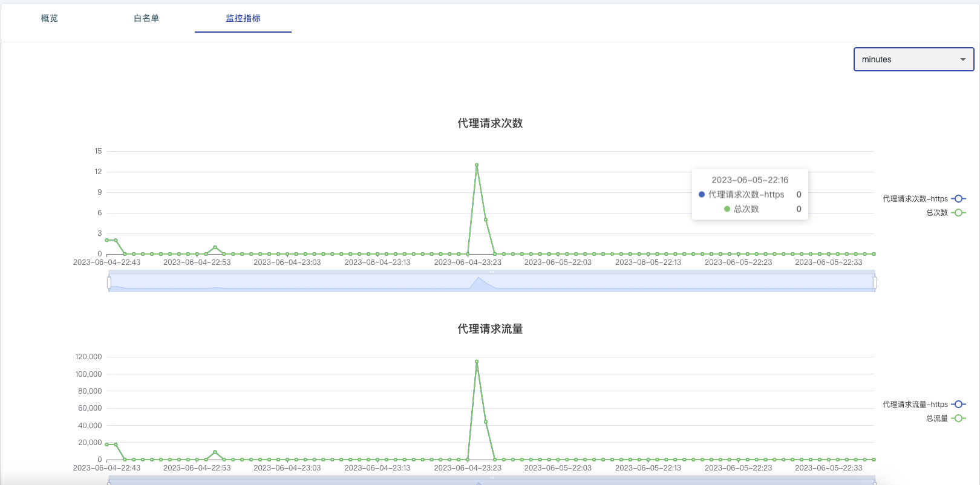Click the 代理请求次数 chart title
The width and height of the screenshot is (980, 485).
pos(490,123)
